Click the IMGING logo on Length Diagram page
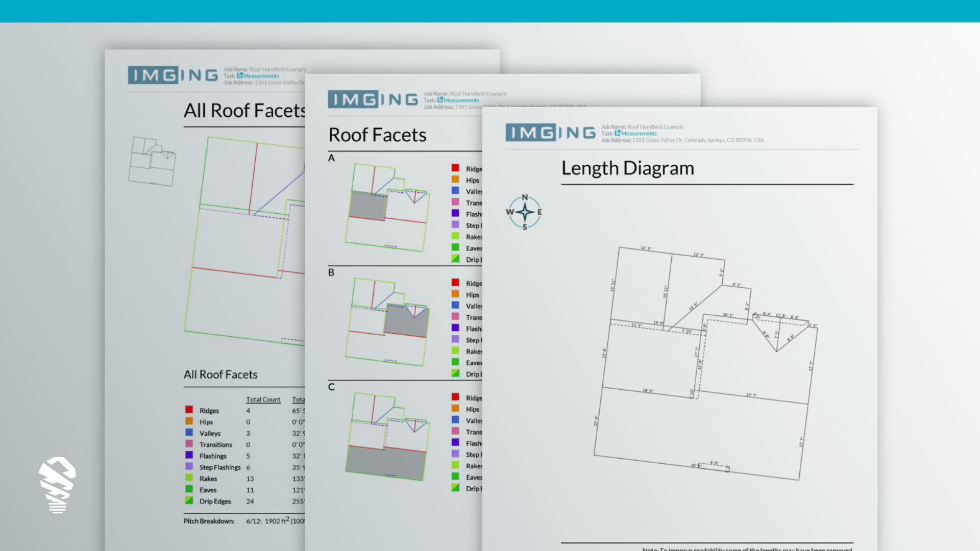 [x=550, y=133]
